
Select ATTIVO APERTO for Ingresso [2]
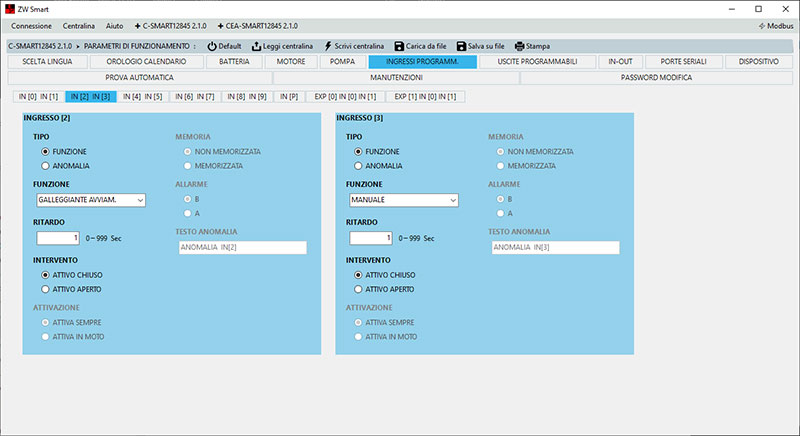click(45, 288)
